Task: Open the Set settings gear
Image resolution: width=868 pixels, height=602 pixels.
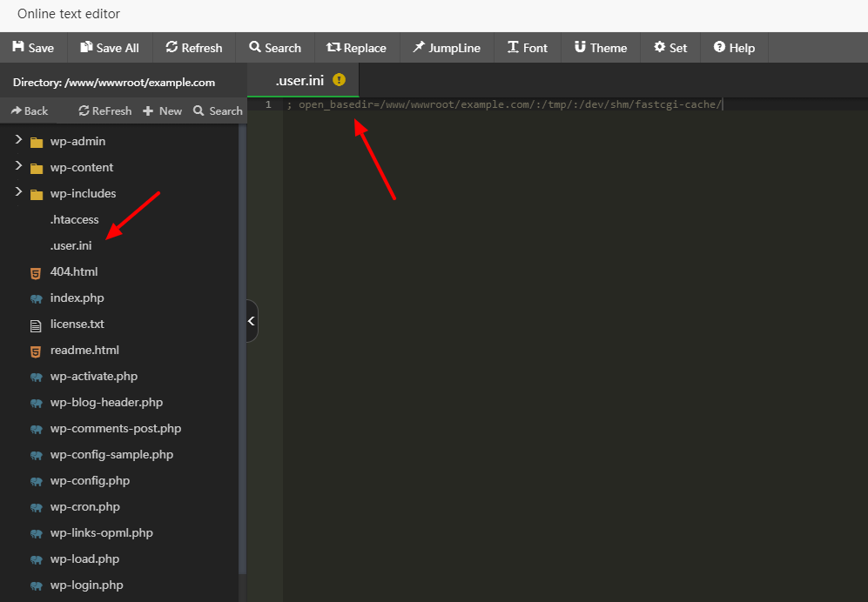Action: [x=670, y=48]
